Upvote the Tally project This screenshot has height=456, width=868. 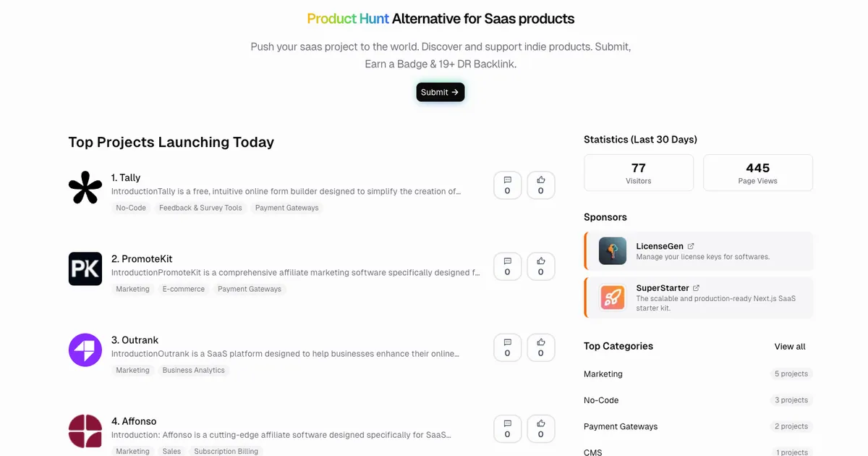coord(540,185)
